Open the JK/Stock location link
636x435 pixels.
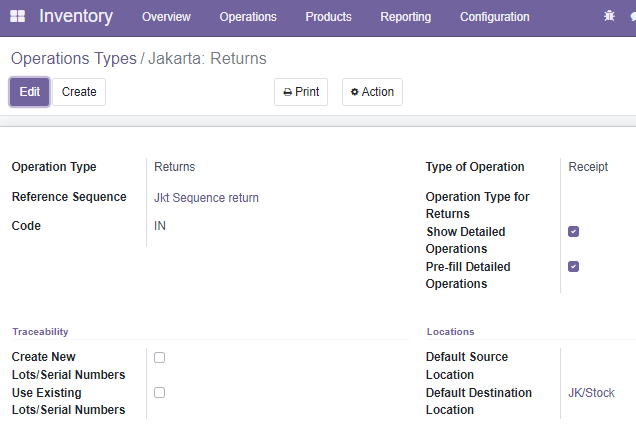tap(591, 393)
